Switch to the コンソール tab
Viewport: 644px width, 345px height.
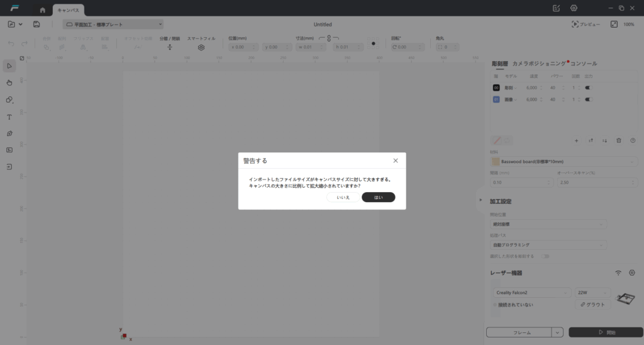pos(584,64)
